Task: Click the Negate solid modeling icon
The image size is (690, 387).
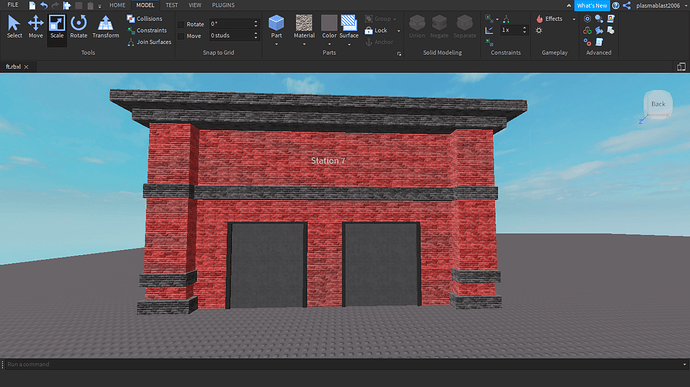Action: coord(439,23)
